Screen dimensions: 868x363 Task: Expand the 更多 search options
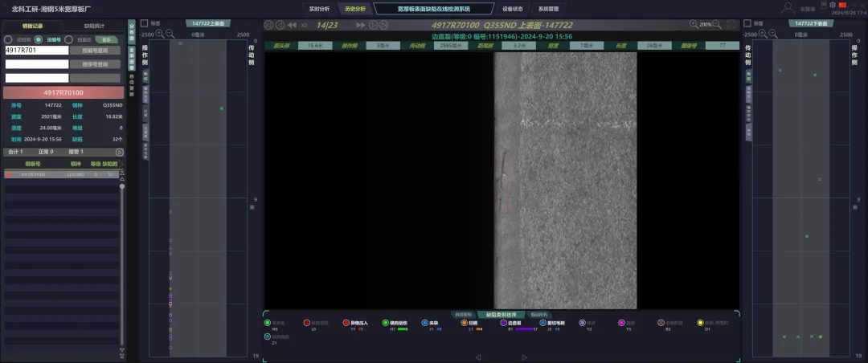click(x=104, y=39)
